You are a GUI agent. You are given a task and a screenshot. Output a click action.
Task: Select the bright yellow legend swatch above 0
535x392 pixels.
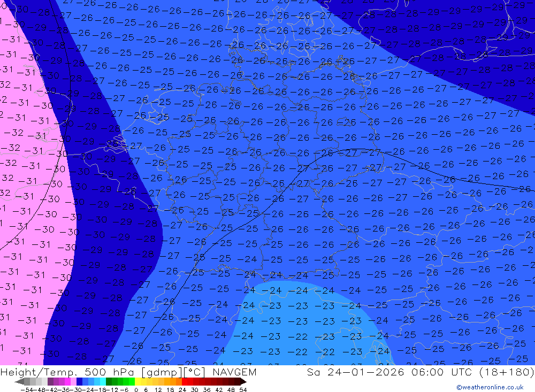click(x=137, y=381)
